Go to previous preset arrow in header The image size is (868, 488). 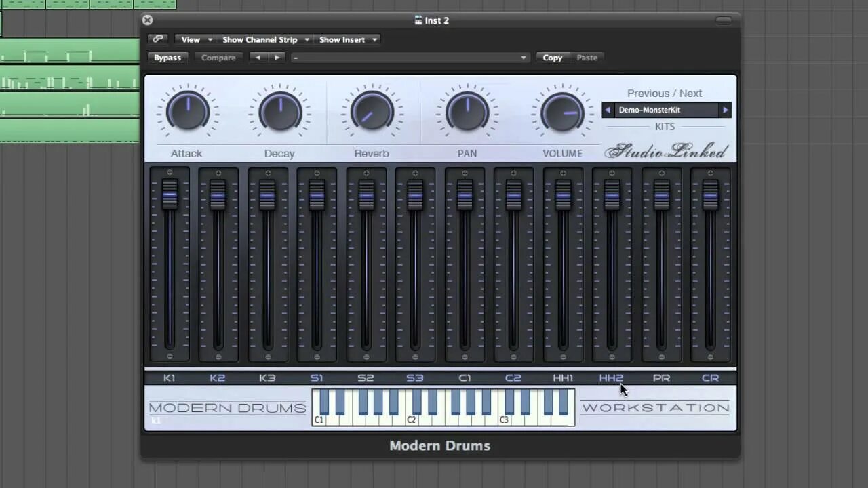(258, 58)
